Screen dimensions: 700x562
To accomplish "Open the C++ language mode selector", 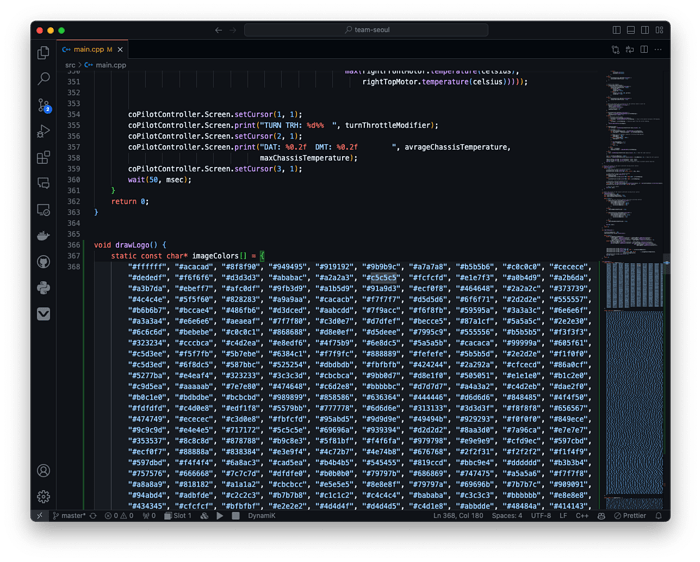I will (583, 516).
